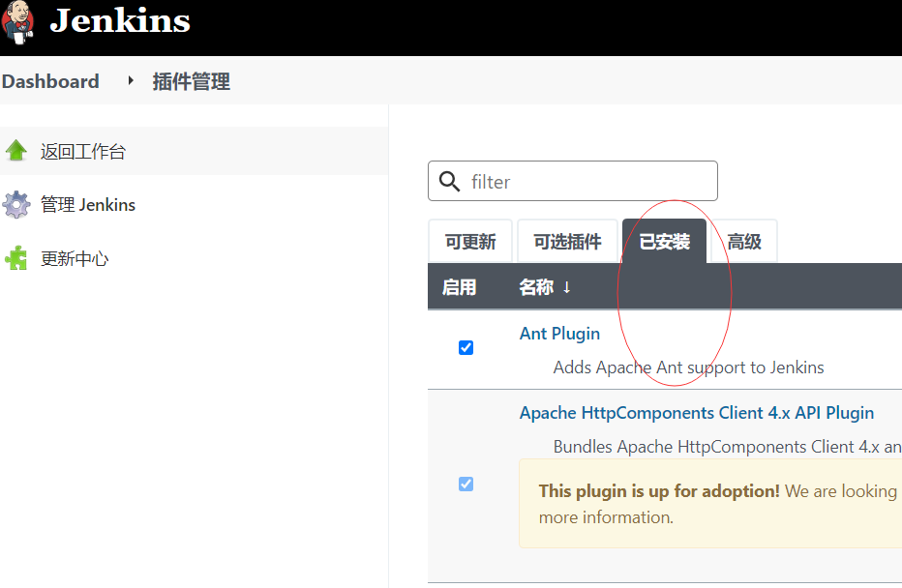
Task: Expand the breadcrumb arrow after Dashboard
Action: (131, 81)
